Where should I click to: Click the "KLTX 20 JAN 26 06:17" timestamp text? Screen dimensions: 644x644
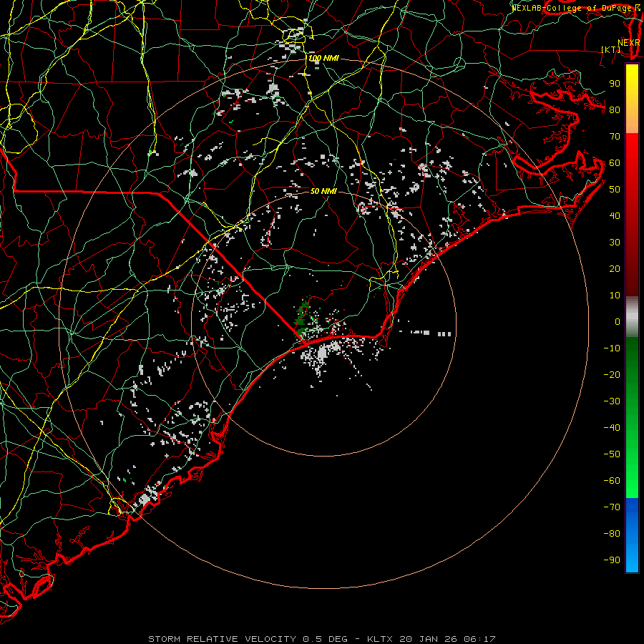pyautogui.click(x=431, y=639)
